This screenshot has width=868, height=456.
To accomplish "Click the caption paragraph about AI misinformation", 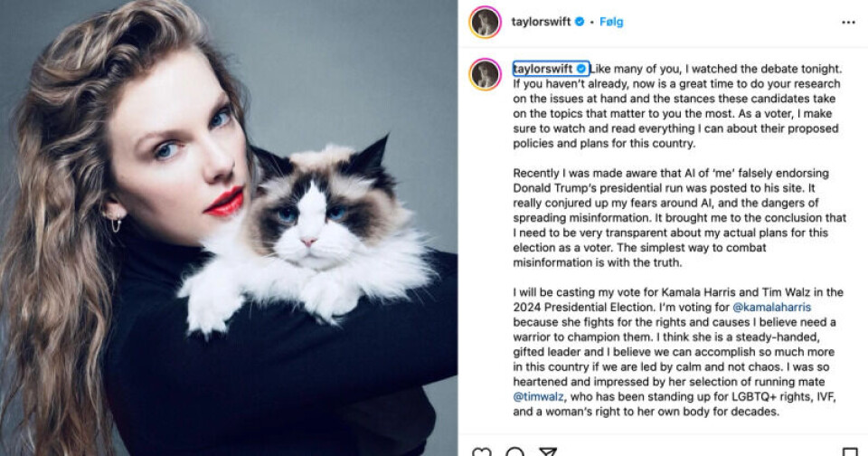I will tap(679, 218).
